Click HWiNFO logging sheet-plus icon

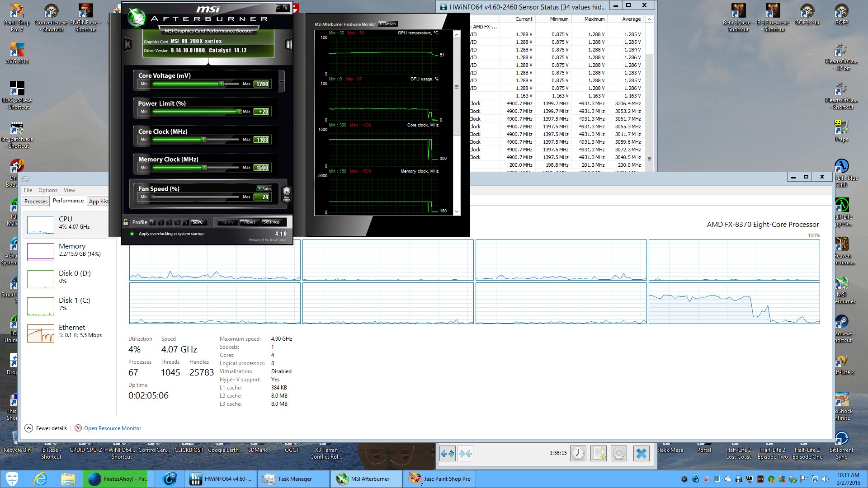point(599,453)
